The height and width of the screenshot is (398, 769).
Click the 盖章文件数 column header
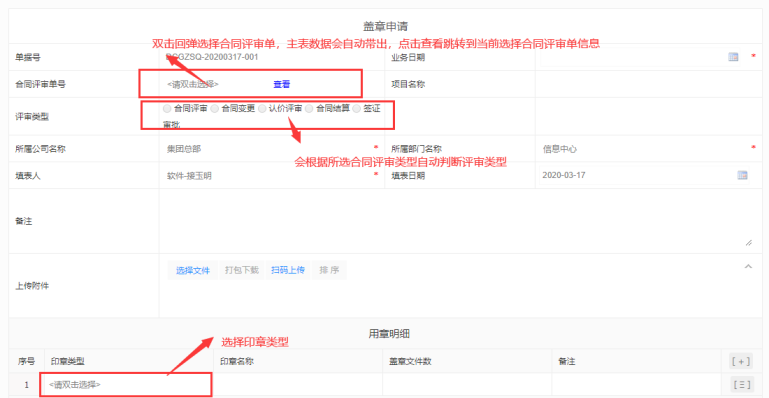[x=410, y=361]
